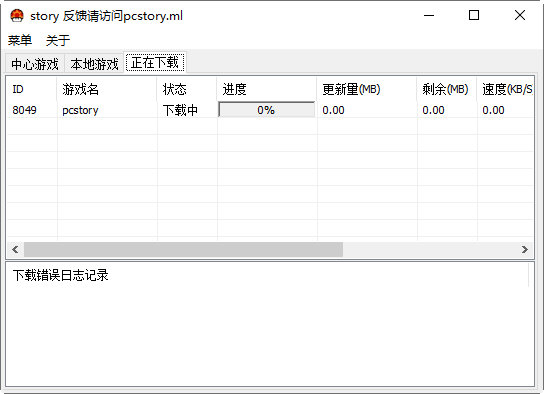This screenshot has height=394, width=544.
Task: Click the 0.00 value under 剩余(MB)
Action: 433,110
